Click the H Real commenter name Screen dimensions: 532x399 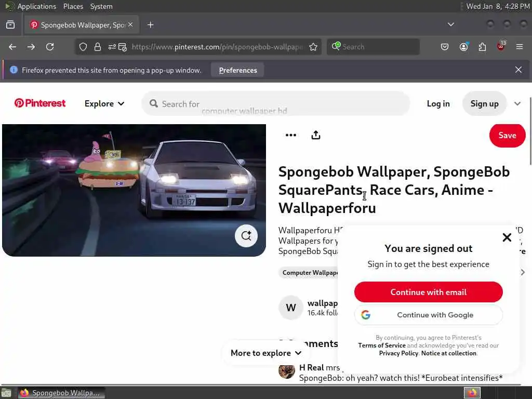coord(311,367)
